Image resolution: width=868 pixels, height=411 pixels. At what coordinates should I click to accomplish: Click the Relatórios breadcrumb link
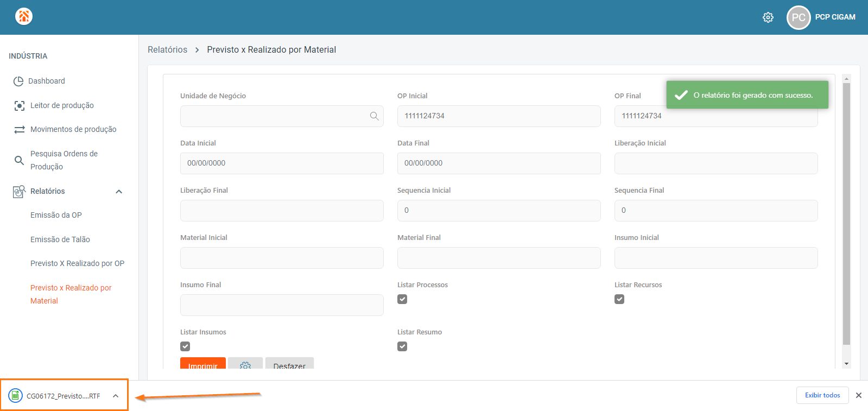168,50
